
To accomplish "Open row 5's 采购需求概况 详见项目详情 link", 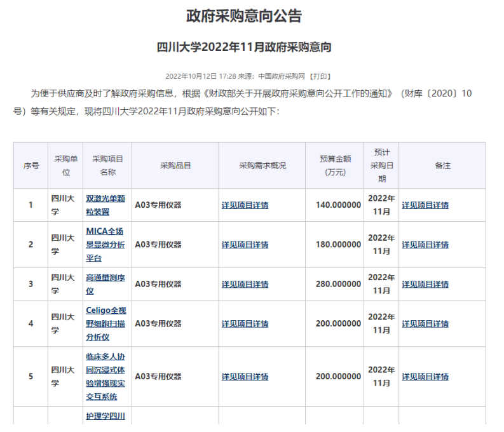I will pos(245,377).
